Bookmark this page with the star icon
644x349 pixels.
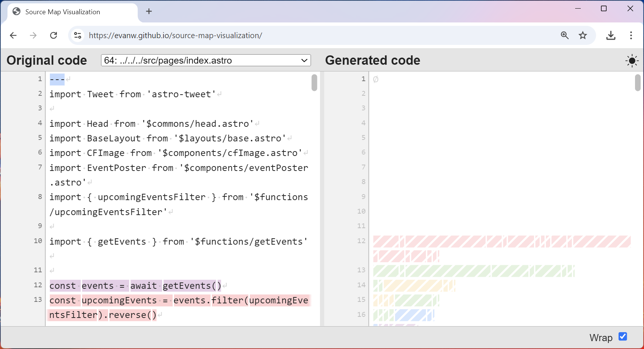[x=583, y=36]
